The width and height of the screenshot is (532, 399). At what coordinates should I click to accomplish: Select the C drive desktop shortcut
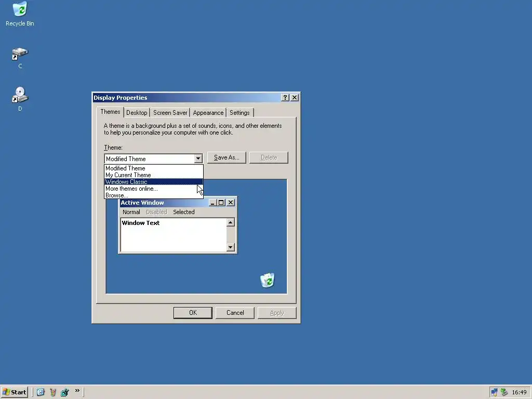click(20, 58)
